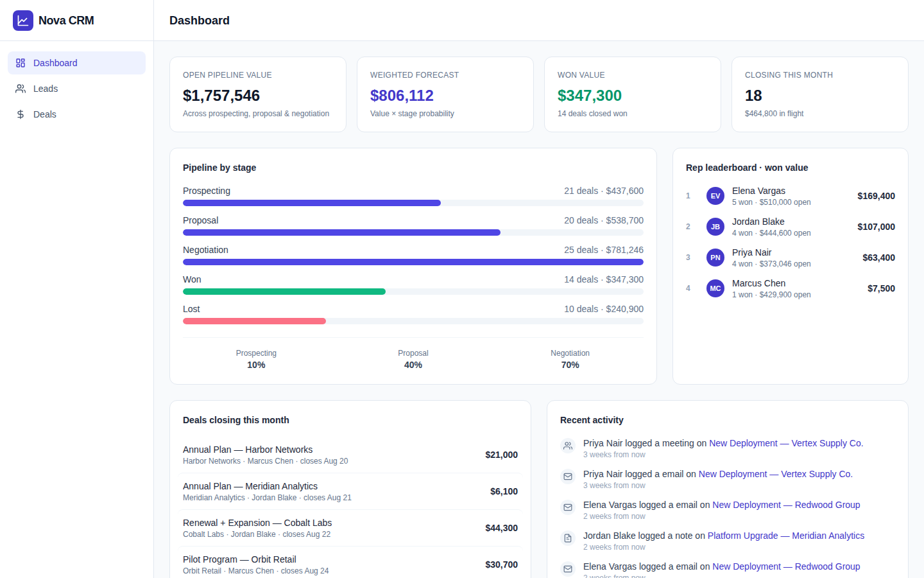The width and height of the screenshot is (924, 578).
Task: Click Elena Vargas EV avatar
Action: pos(715,196)
